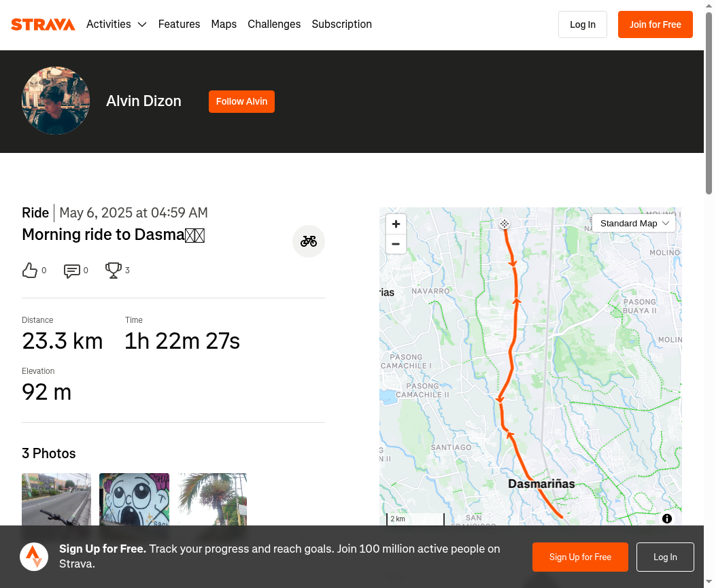Click the Strava logo
Viewport: 714px width, 588px height.
tap(43, 24)
